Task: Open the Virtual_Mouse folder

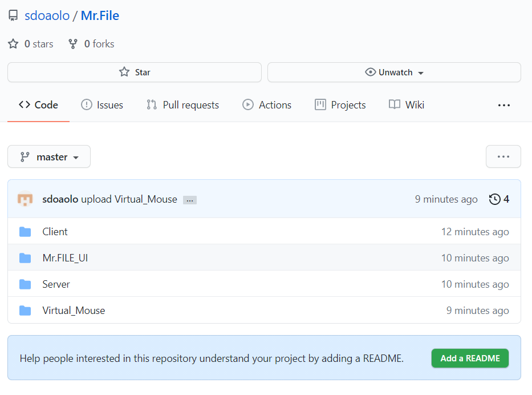Action: [x=74, y=311]
